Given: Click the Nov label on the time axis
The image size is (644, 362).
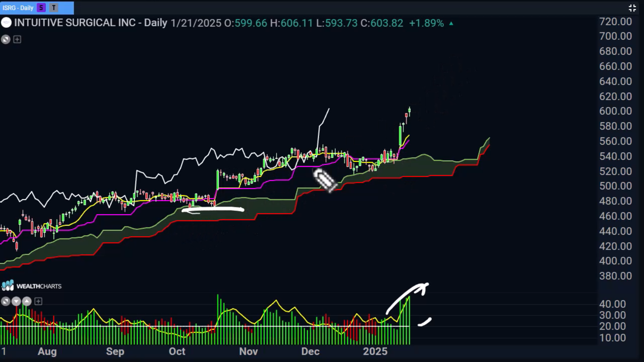Looking at the screenshot, I should point(249,351).
